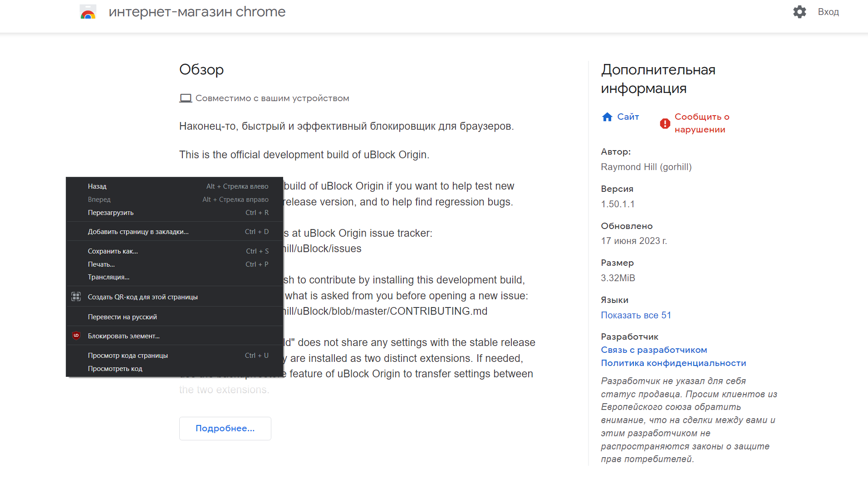Choose Сохранить как… menu entry

point(175,251)
